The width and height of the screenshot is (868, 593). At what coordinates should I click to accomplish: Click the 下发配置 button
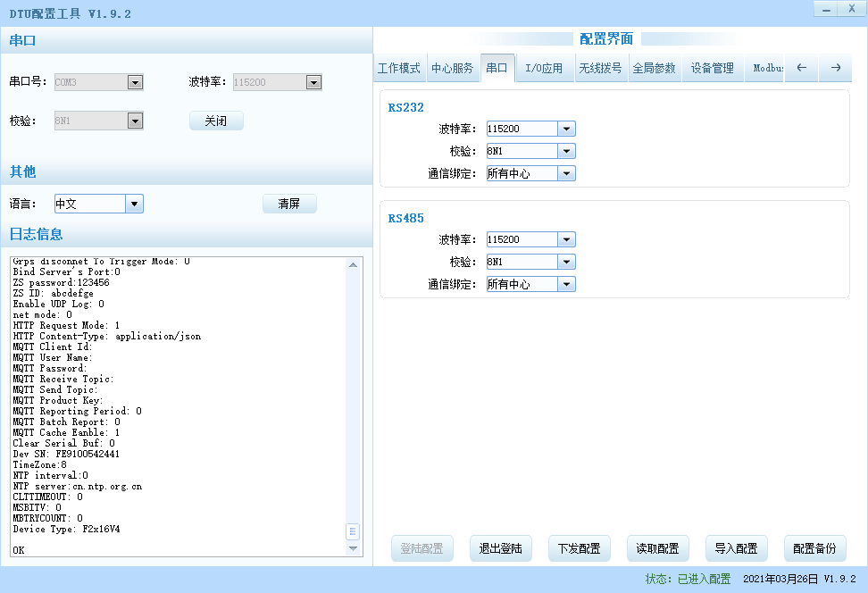point(579,548)
